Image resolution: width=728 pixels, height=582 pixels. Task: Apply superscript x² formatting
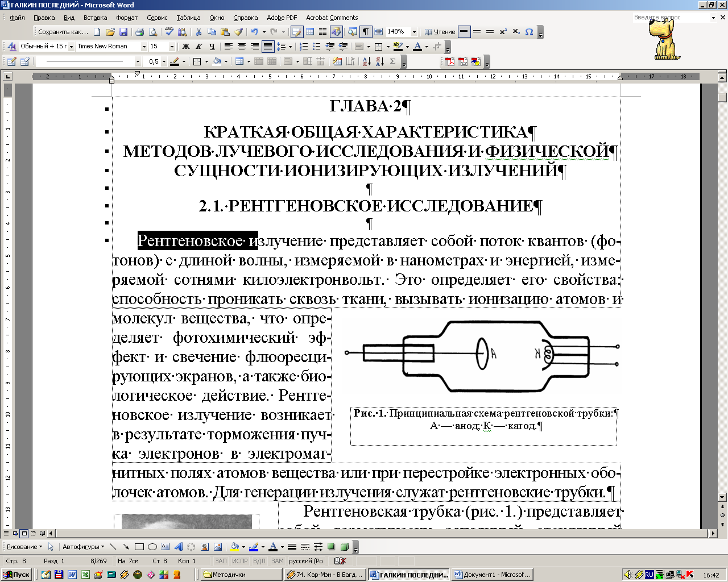pos(503,32)
